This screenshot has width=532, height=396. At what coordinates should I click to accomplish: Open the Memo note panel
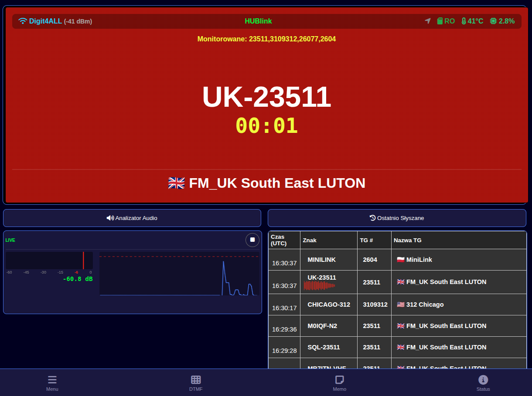coord(339,382)
